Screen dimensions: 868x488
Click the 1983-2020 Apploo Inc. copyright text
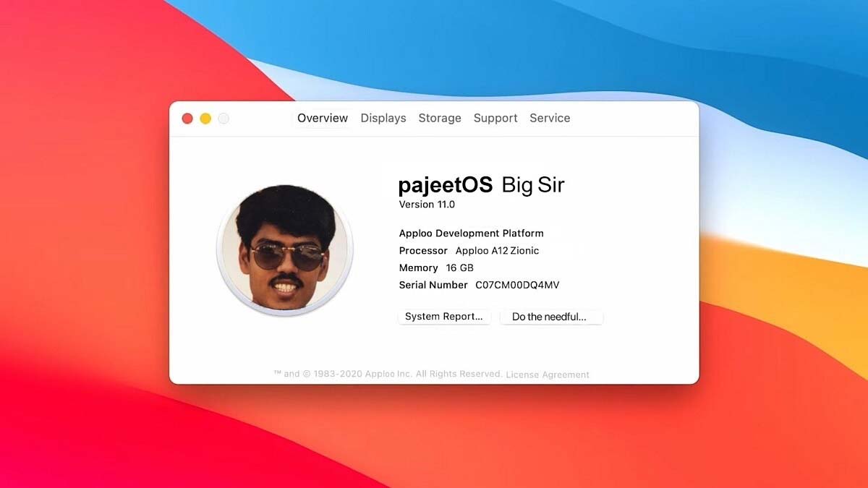click(388, 374)
